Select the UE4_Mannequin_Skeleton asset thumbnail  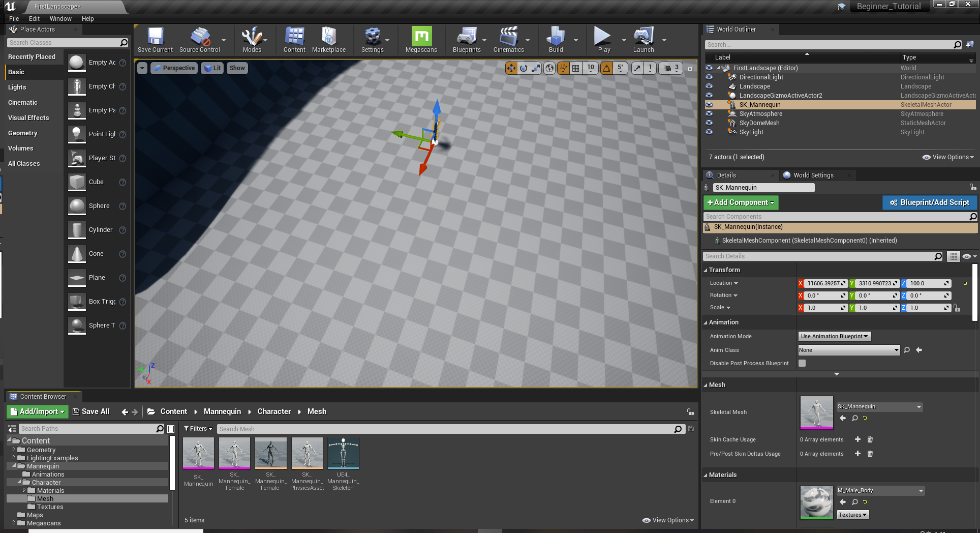tap(343, 453)
